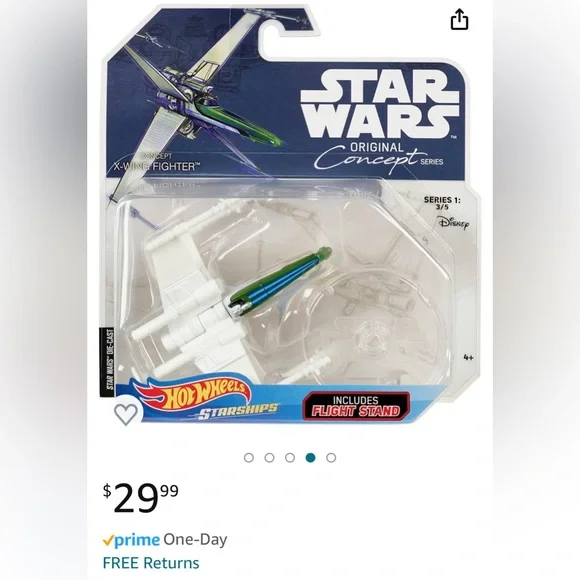Image resolution: width=580 pixels, height=580 pixels.
Task: Open the FREE Returns link
Action: 151,563
